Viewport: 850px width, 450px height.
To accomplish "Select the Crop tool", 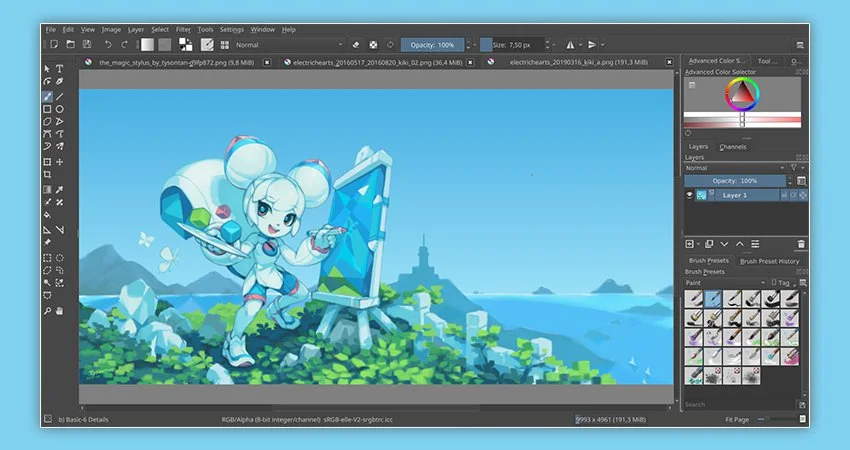I will 47,175.
